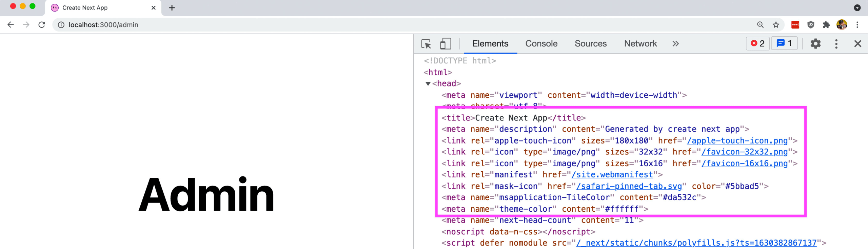Viewport: 868px width, 249px height.
Task: View site information icon in address bar
Action: pos(61,25)
